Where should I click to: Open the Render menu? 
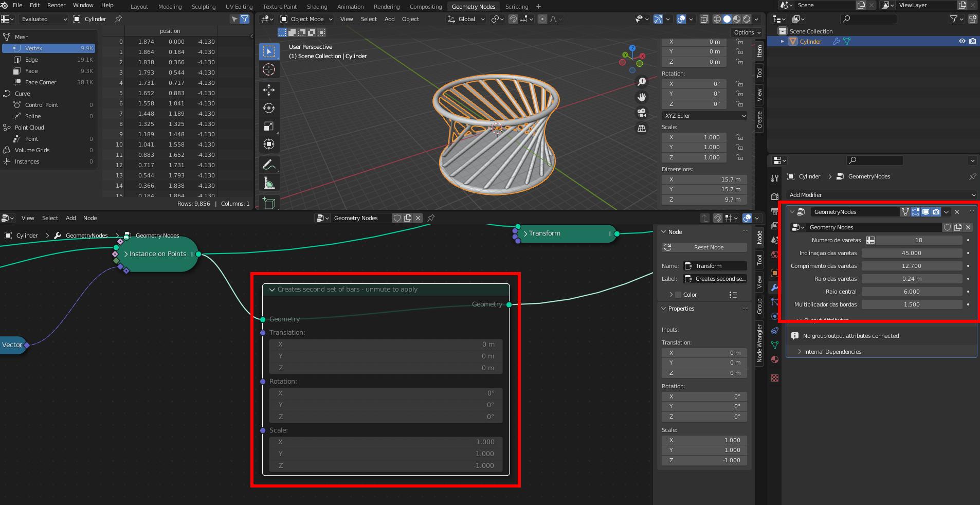pyautogui.click(x=56, y=5)
